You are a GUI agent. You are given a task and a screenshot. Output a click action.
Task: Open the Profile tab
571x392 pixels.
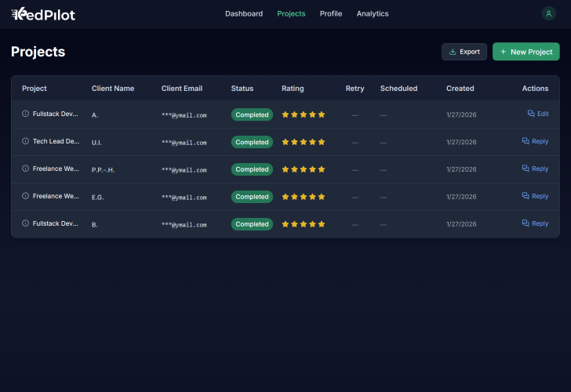pos(331,14)
